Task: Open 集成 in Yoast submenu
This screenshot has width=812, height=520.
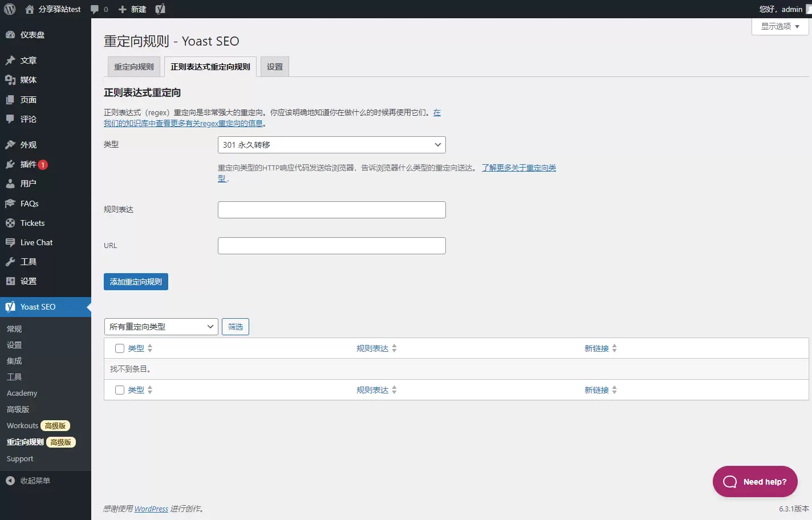Action: pos(14,361)
